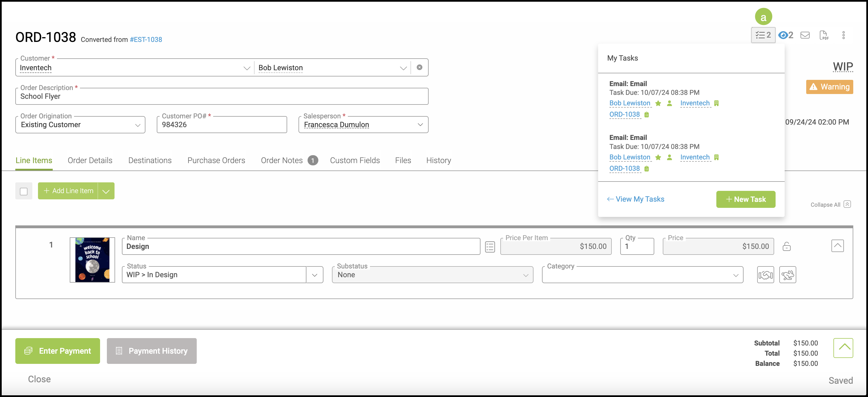Screen dimensions: 868x397
Task: Open the Salesperson dropdown
Action: (x=420, y=125)
